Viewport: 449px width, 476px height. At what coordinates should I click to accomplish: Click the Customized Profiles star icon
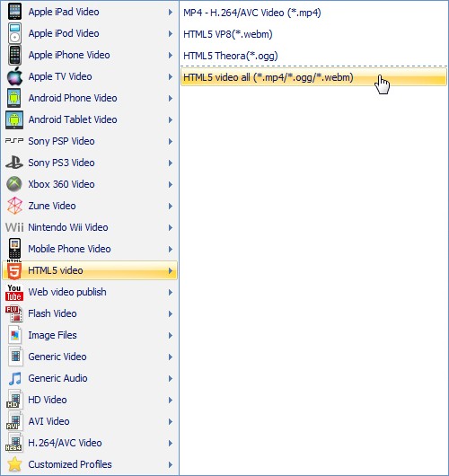pyautogui.click(x=14, y=464)
